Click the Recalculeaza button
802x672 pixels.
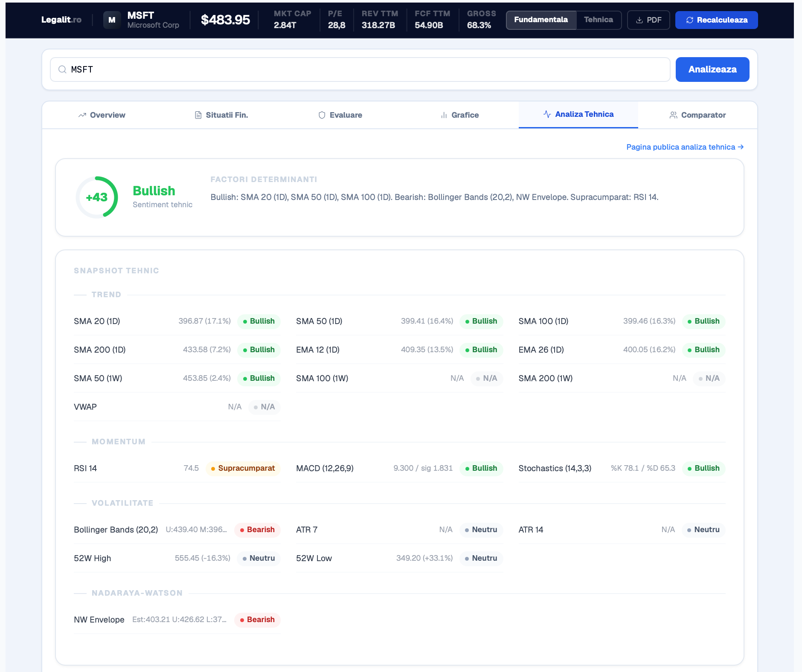click(716, 20)
